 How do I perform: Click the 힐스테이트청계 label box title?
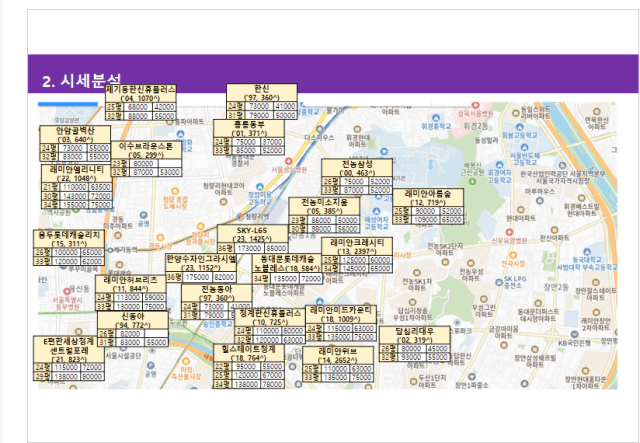click(x=249, y=349)
